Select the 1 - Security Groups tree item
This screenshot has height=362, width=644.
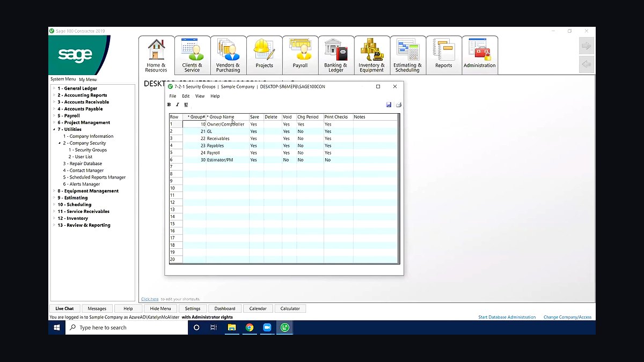(88, 150)
